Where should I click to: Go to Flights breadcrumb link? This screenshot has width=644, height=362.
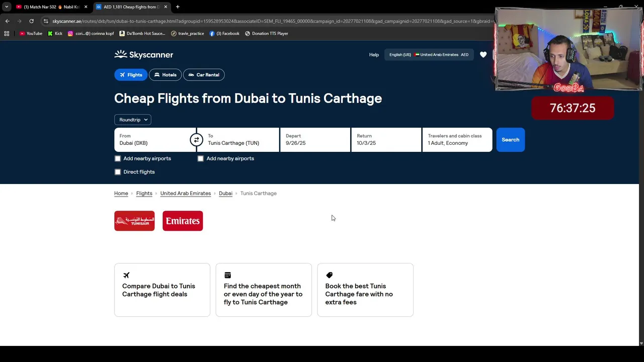click(144, 194)
